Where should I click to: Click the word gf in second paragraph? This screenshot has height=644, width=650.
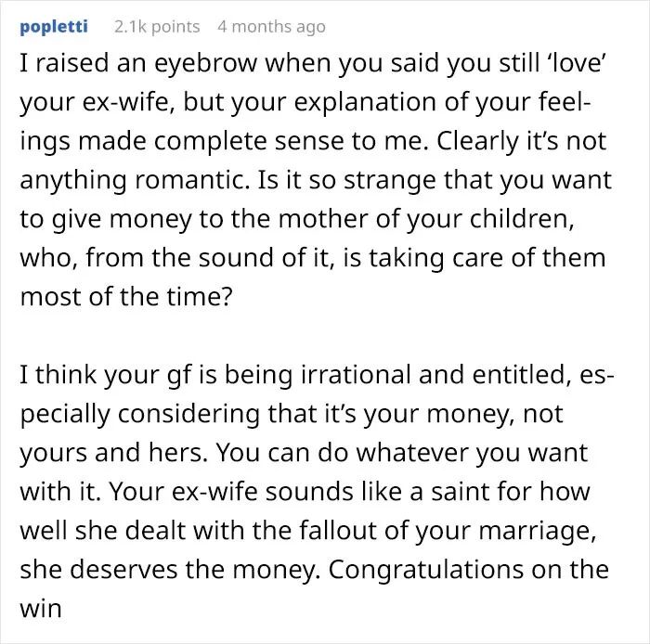click(x=179, y=375)
